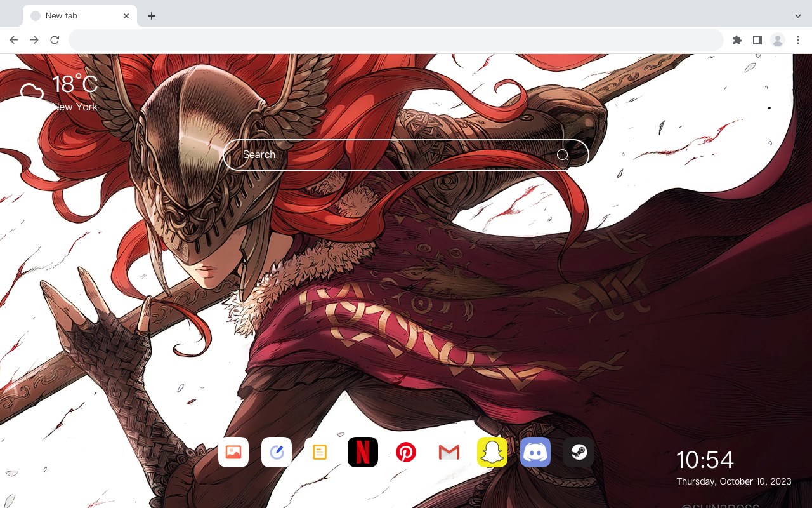Click the Thursday, October 10, 2023 date

click(734, 481)
